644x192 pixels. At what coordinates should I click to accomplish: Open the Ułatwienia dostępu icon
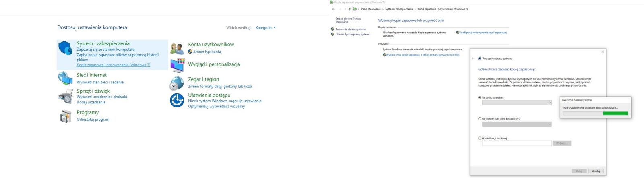coord(177,100)
